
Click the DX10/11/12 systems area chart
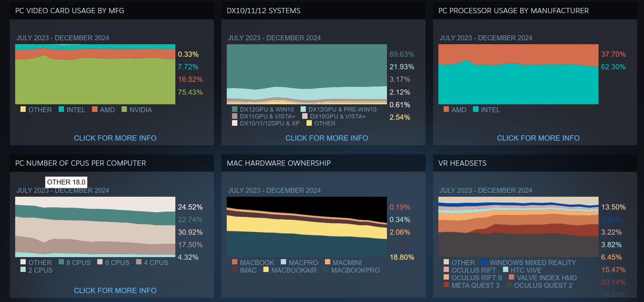(307, 74)
